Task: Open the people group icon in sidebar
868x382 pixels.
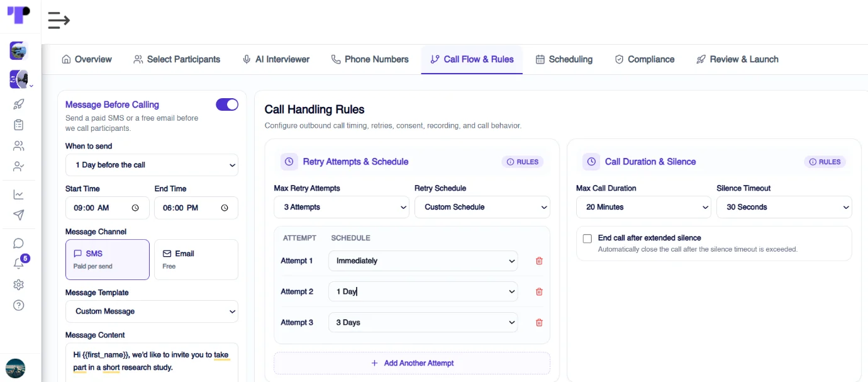Action: tap(18, 146)
